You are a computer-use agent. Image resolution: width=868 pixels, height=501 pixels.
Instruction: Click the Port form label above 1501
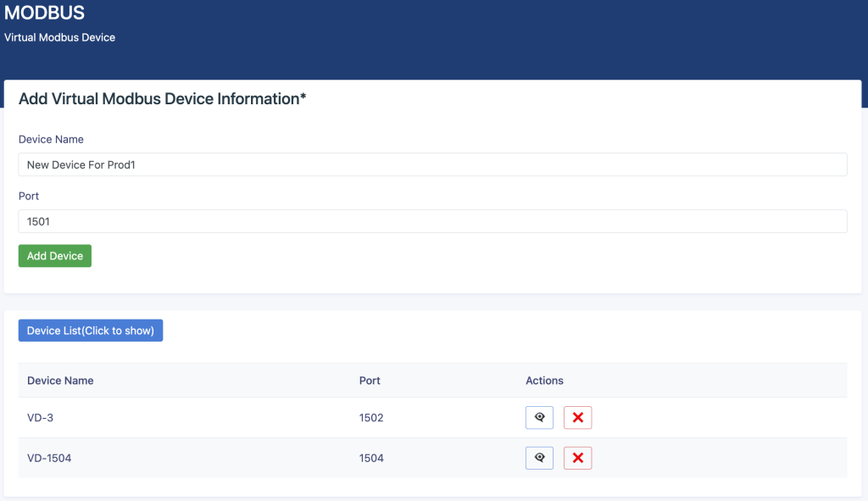29,196
